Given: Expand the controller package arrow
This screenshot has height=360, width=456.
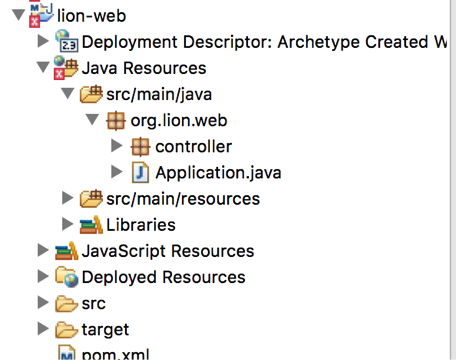Looking at the screenshot, I should coord(116,146).
